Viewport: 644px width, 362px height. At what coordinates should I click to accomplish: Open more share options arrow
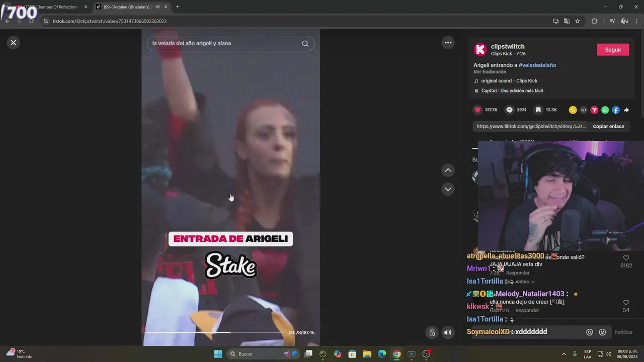point(626,110)
